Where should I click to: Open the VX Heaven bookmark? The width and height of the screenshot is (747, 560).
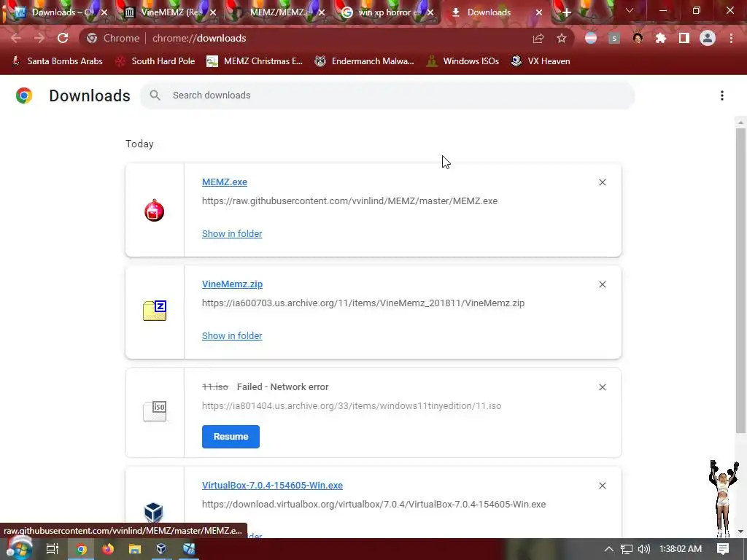[x=541, y=61]
